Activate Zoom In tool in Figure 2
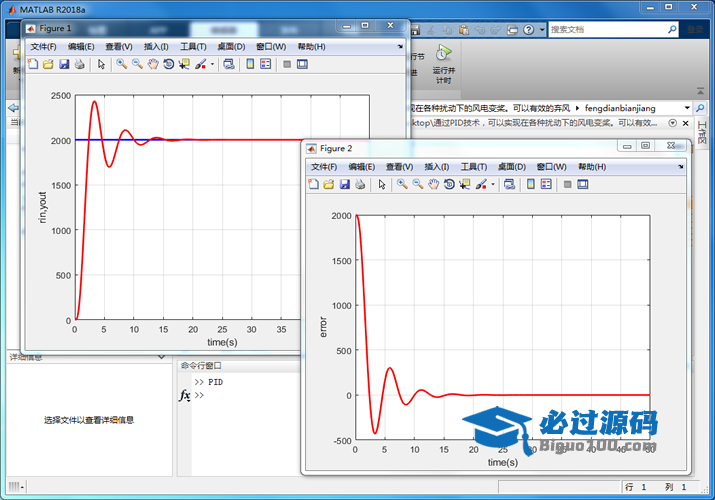Image resolution: width=715 pixels, height=500 pixels. [x=402, y=184]
